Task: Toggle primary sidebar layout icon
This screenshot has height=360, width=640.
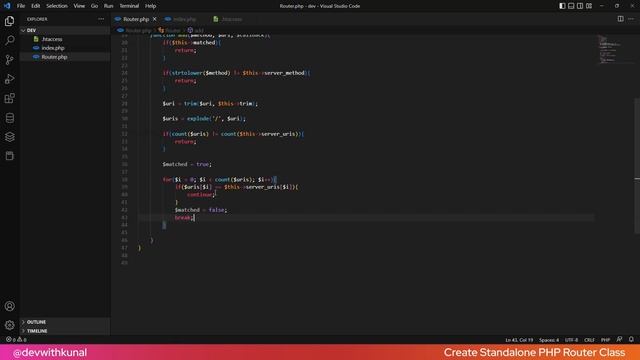Action: pos(562,6)
